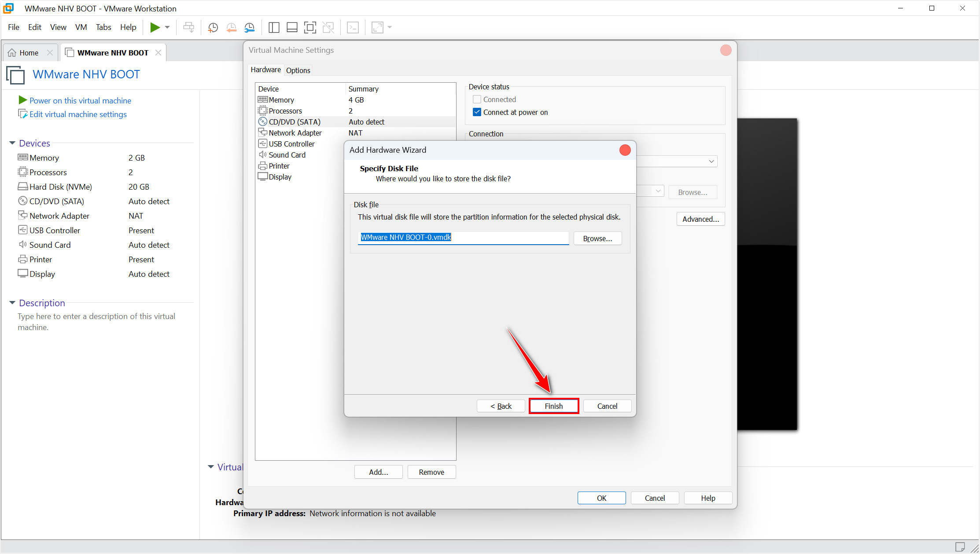Select CD/DVD (SATA) device in hardware list
The image size is (980, 554).
(x=295, y=122)
